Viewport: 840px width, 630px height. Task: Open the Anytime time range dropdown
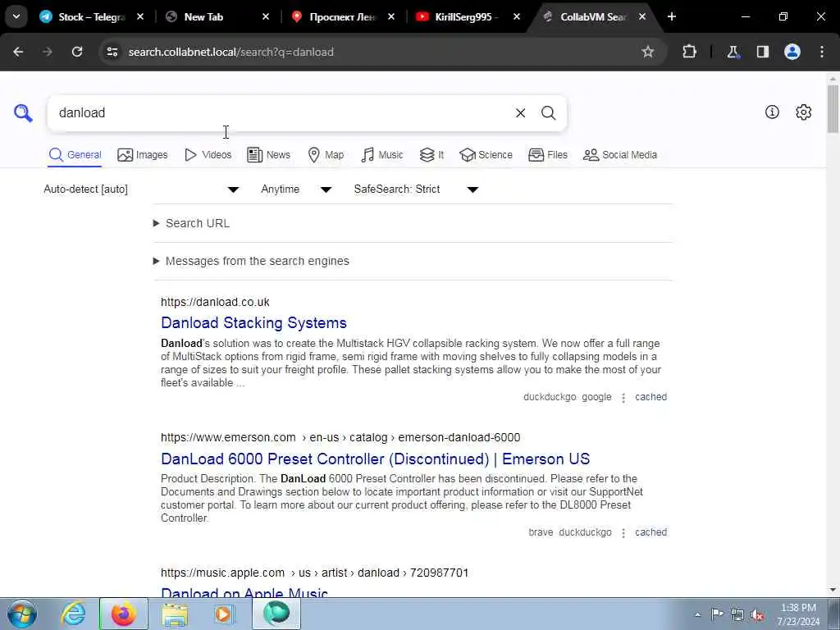click(x=296, y=189)
